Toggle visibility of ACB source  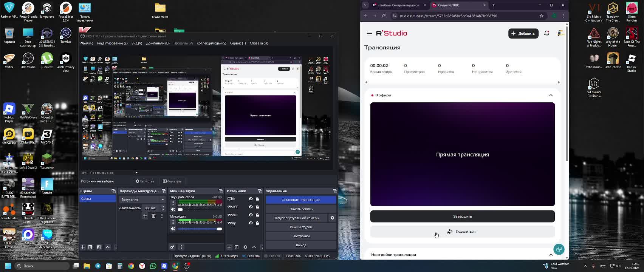tap(251, 207)
